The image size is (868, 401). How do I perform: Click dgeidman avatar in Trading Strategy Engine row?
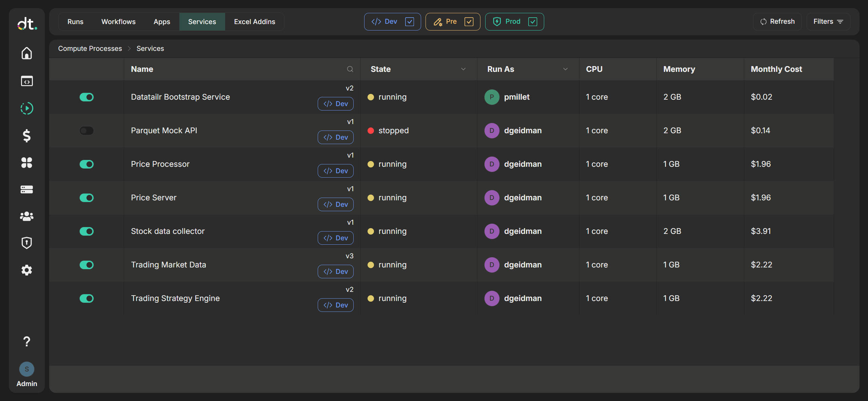click(492, 298)
